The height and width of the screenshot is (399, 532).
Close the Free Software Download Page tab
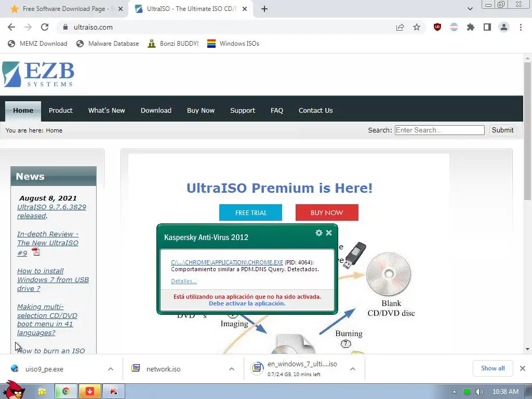coord(121,9)
